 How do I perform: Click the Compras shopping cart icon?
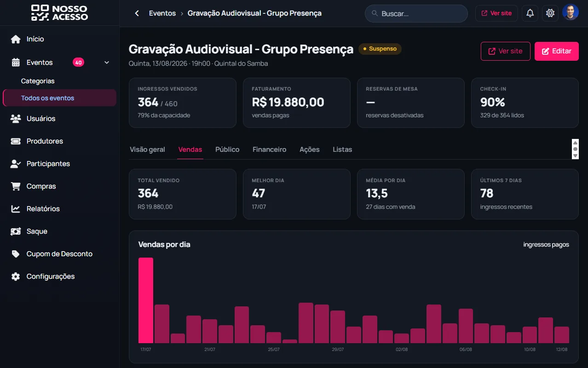[16, 186]
